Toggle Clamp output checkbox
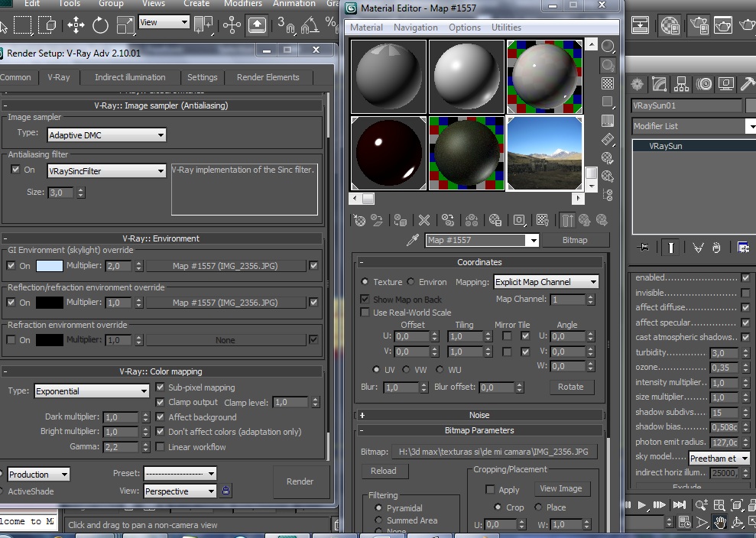Viewport: 756px width, 538px height. click(x=160, y=401)
